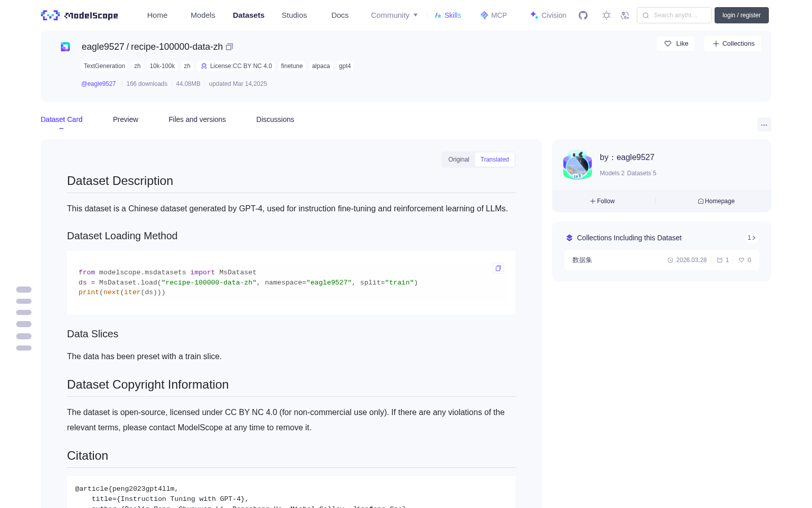Show the Original language version
812x508 pixels.
(459, 160)
